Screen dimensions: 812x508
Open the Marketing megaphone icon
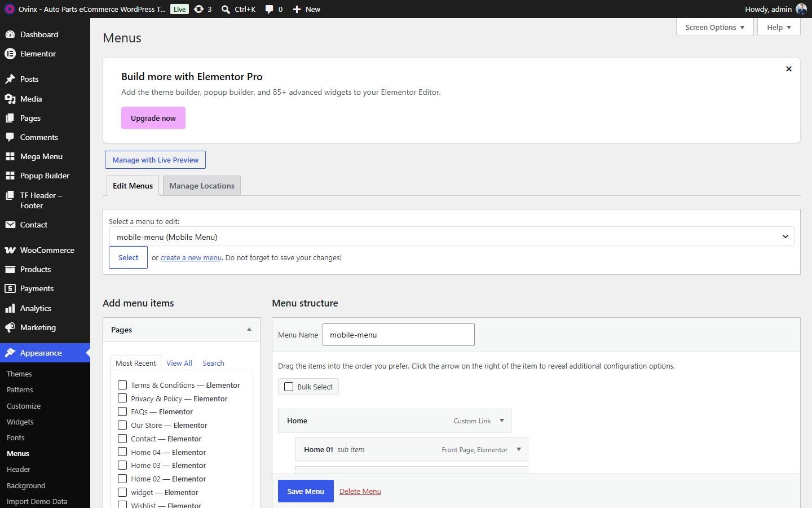[10, 327]
